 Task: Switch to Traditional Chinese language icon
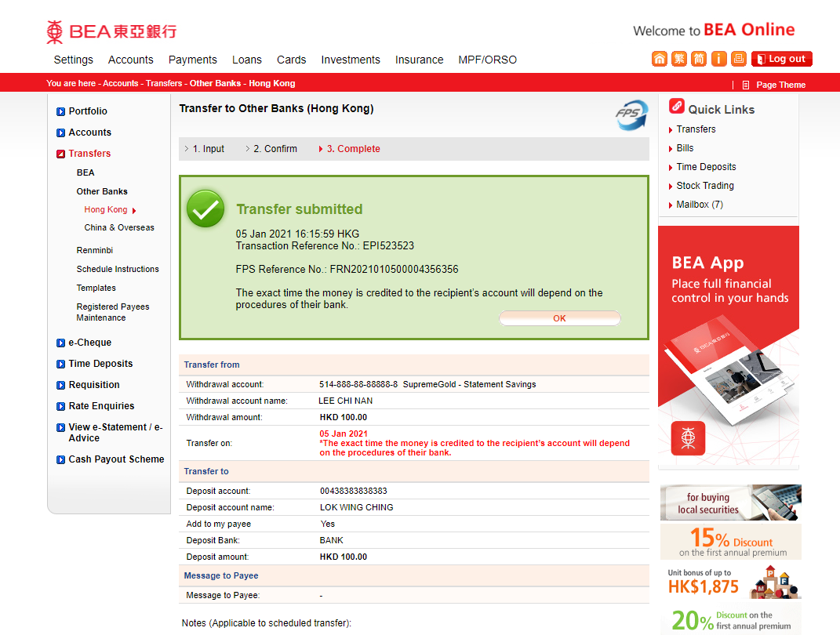[679, 59]
